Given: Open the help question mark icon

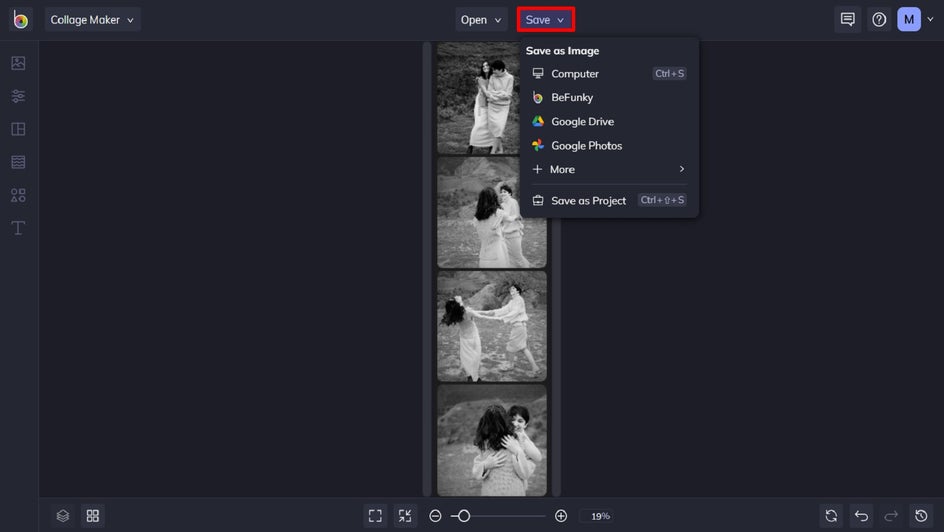Looking at the screenshot, I should tap(879, 20).
